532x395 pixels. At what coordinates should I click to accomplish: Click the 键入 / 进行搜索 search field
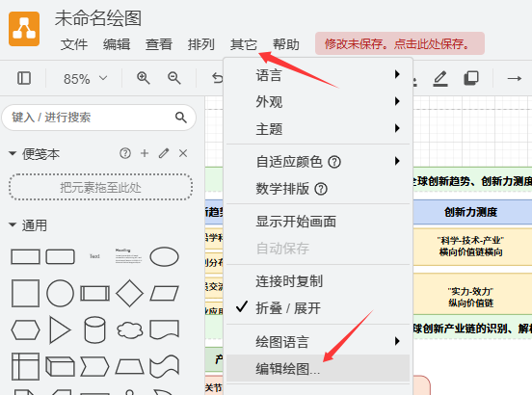(98, 118)
